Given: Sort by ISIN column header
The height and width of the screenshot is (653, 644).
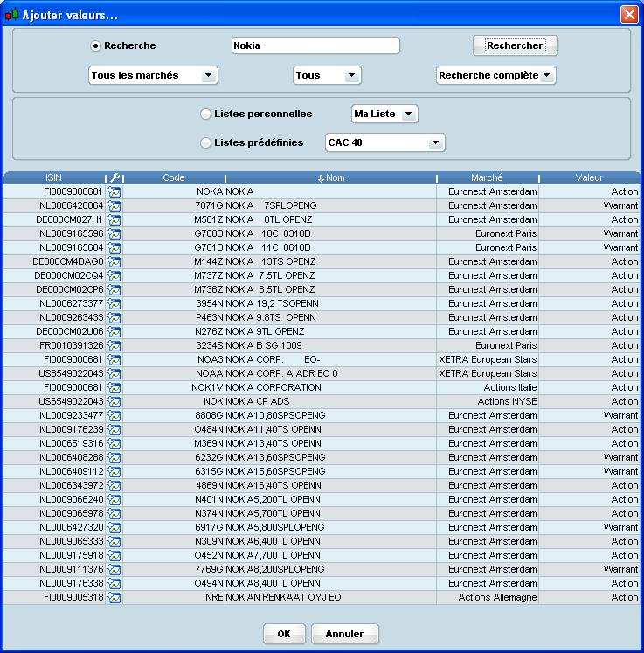Looking at the screenshot, I should tap(53, 177).
